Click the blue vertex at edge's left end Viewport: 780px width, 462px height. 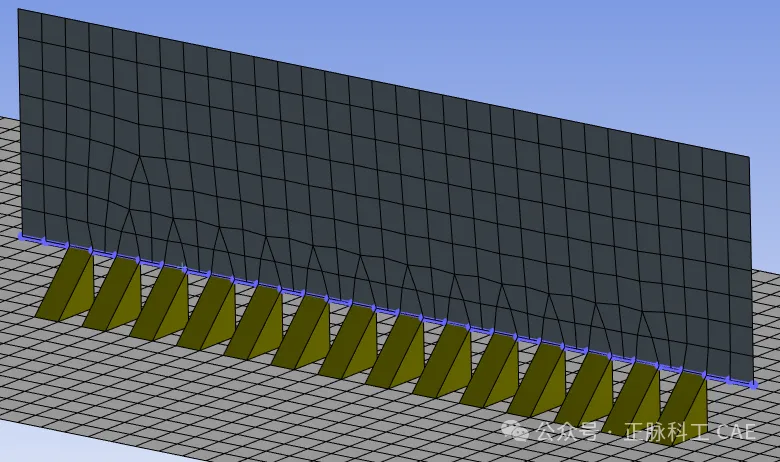coord(21,236)
